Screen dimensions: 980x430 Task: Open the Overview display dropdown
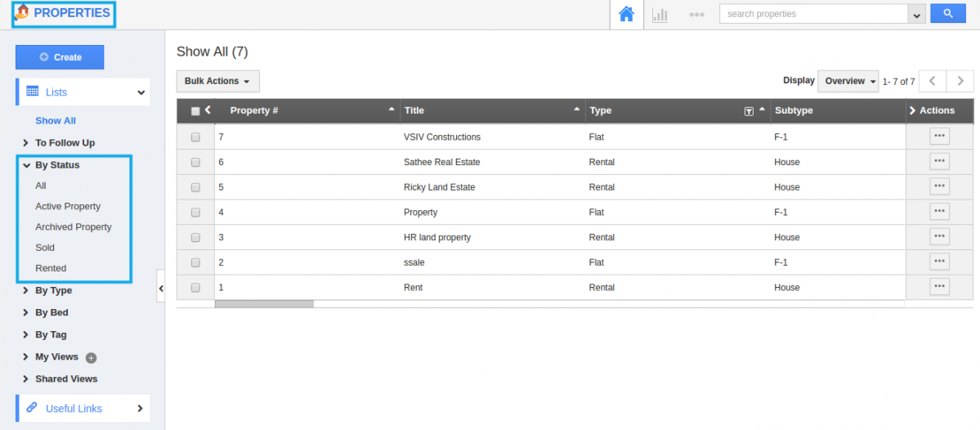(848, 81)
